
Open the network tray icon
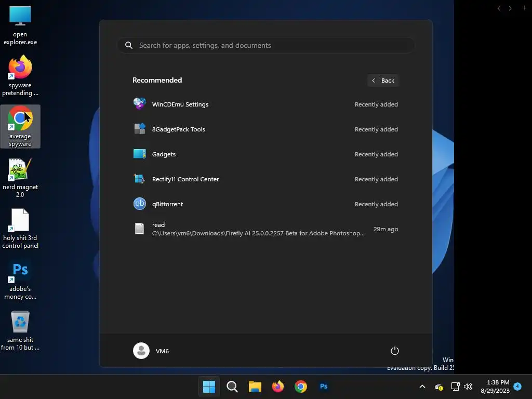pyautogui.click(x=455, y=386)
